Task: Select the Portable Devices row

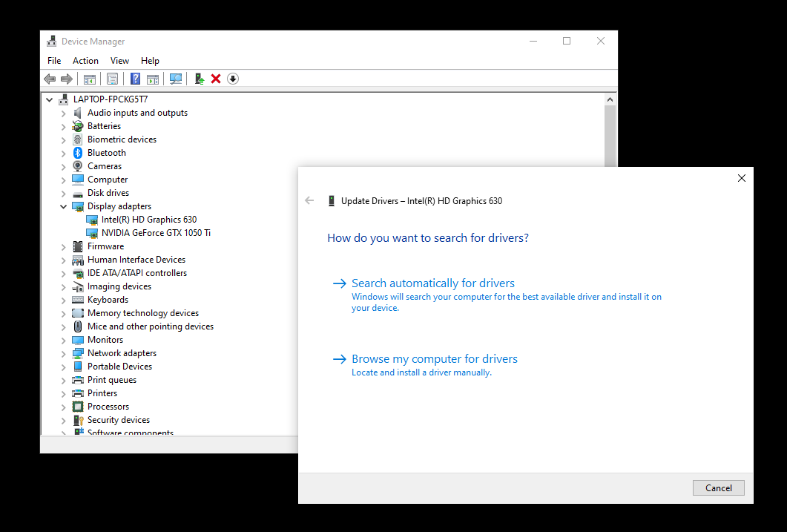Action: (x=119, y=367)
